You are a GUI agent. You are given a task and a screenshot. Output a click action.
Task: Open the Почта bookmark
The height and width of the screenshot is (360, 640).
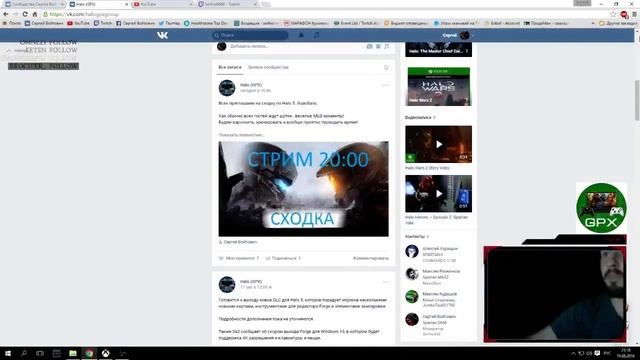pyautogui.click(x=11, y=23)
